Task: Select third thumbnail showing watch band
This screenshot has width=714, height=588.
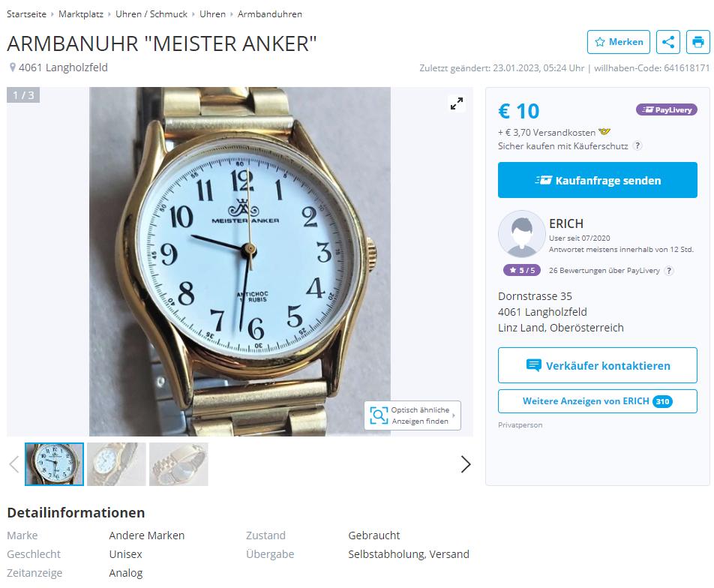Action: point(178,464)
